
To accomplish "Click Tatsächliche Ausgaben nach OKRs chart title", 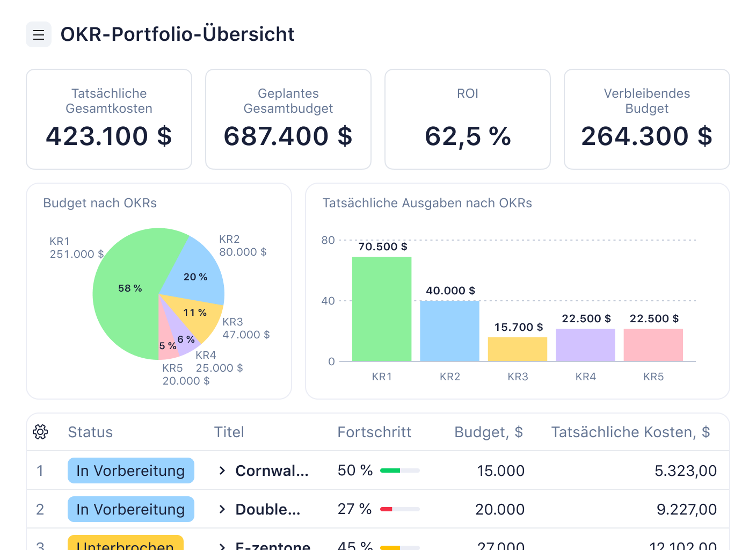I will pyautogui.click(x=427, y=203).
